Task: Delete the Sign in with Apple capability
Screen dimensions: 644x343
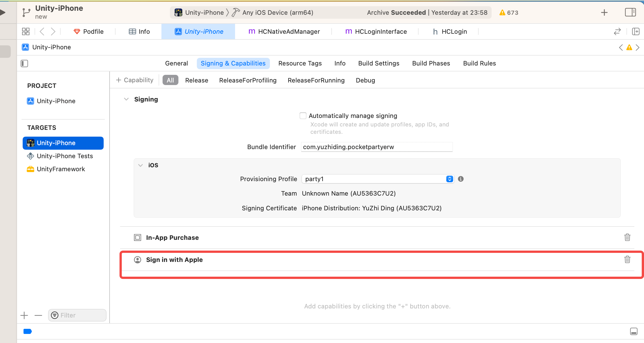Action: 627,259
